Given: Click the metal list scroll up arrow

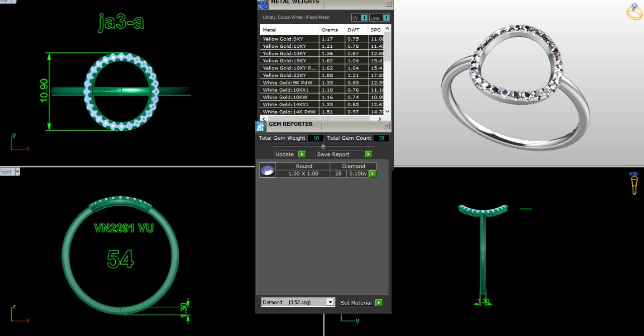Looking at the screenshot, I should point(387,28).
